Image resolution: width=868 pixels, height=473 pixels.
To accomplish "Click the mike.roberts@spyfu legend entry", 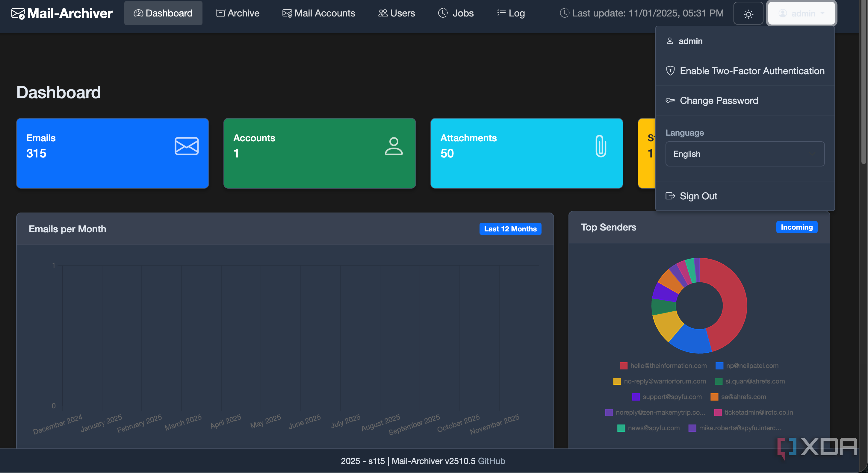I will tap(734, 428).
